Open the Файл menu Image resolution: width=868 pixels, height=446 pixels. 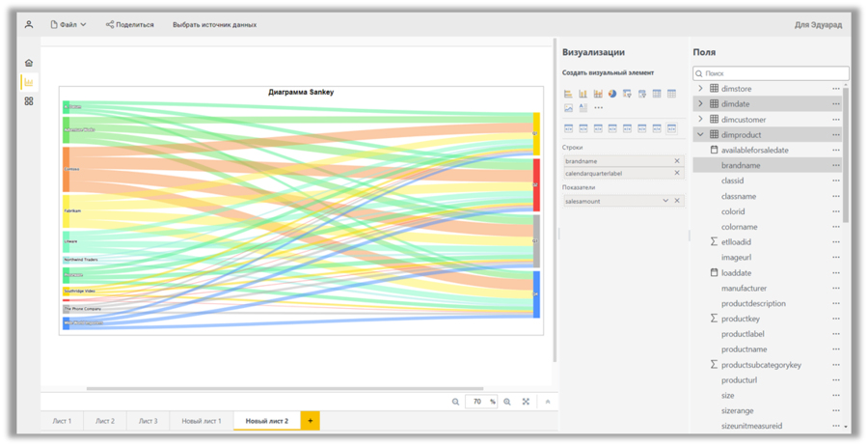68,24
